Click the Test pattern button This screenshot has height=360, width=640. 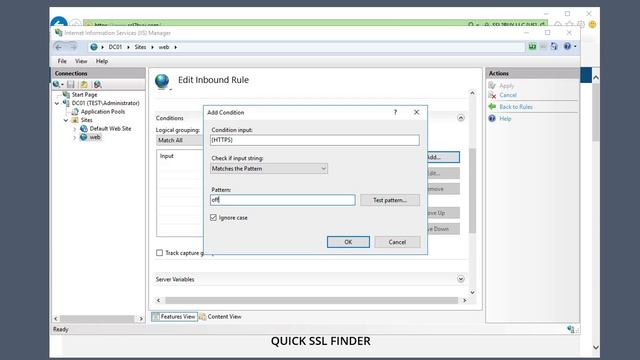390,200
